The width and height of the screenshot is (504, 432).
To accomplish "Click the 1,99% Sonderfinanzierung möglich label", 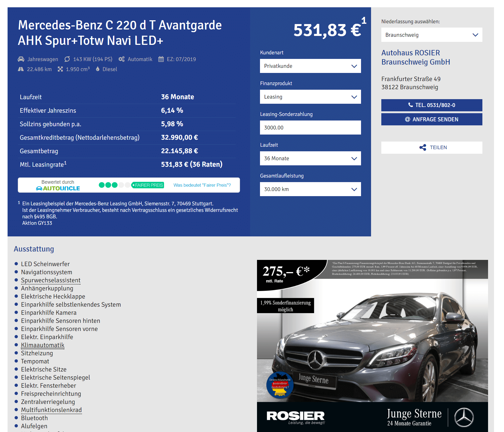I will point(285,306).
